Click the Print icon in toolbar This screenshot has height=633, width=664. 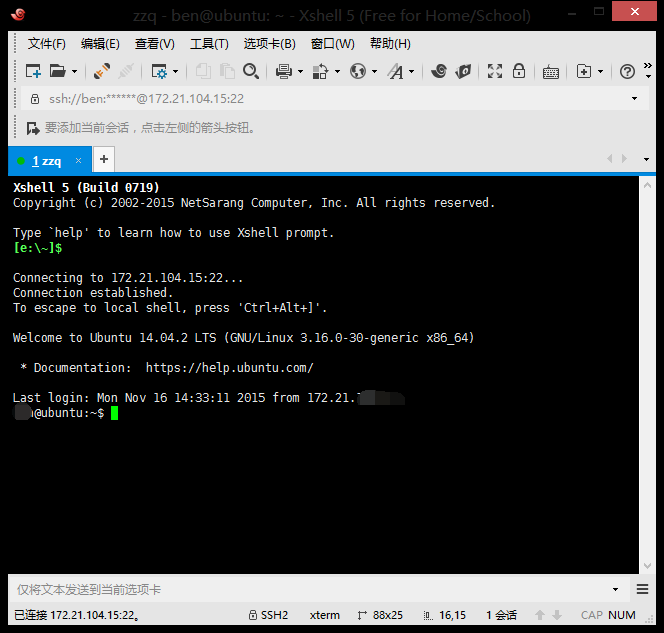(x=283, y=71)
